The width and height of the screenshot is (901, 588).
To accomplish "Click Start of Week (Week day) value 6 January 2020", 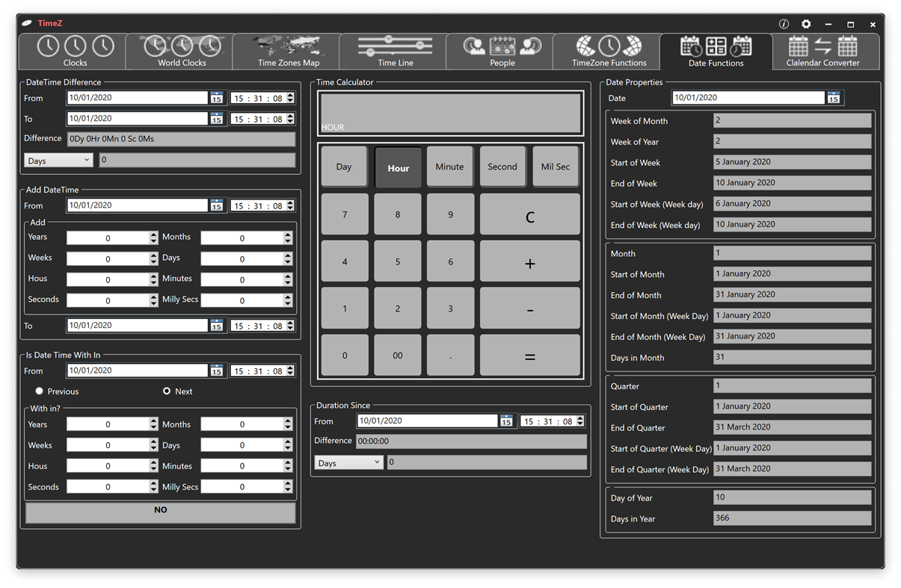I will point(793,204).
